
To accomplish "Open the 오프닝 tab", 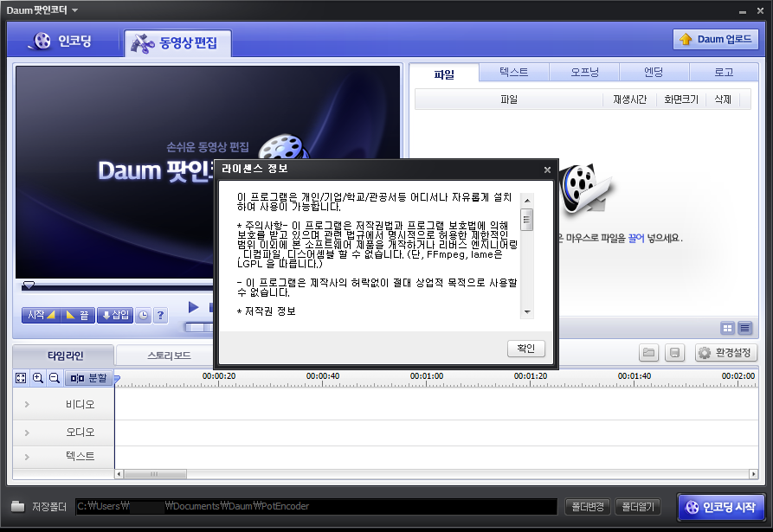I will click(584, 72).
